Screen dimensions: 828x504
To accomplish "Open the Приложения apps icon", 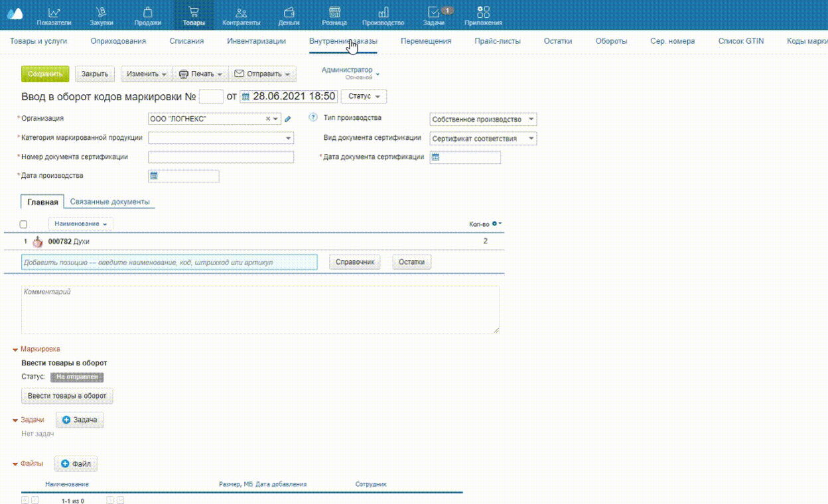I will click(x=483, y=13).
